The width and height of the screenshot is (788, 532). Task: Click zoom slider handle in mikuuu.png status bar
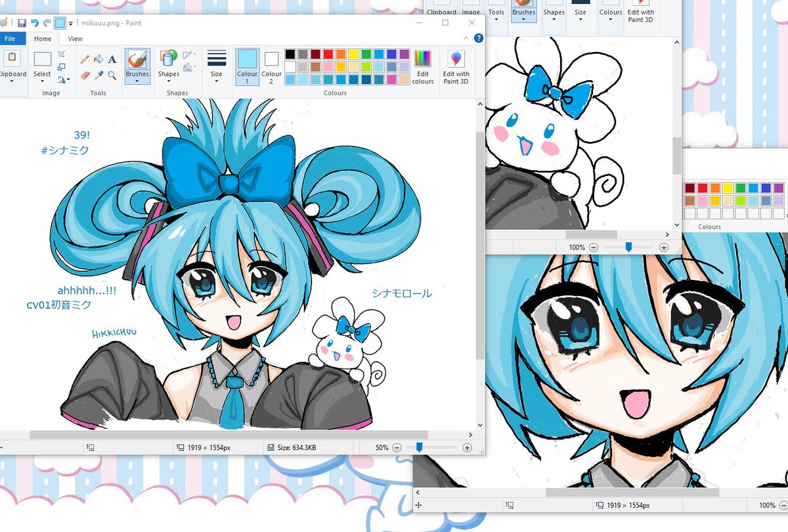[x=419, y=447]
